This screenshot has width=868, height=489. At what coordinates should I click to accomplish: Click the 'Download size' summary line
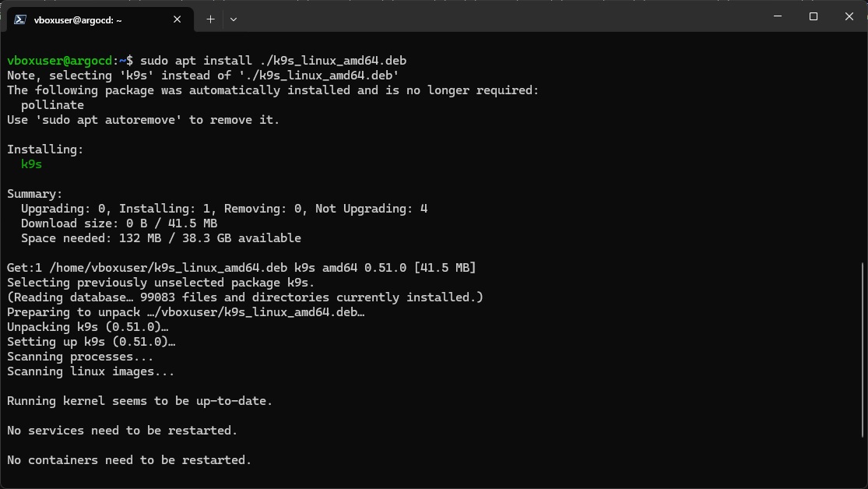coord(119,223)
